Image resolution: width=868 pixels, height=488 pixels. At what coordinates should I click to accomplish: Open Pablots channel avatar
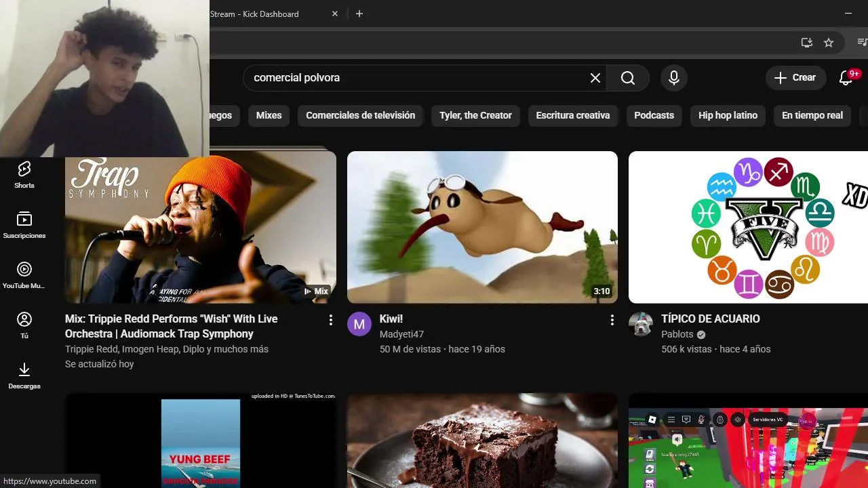[x=641, y=324]
